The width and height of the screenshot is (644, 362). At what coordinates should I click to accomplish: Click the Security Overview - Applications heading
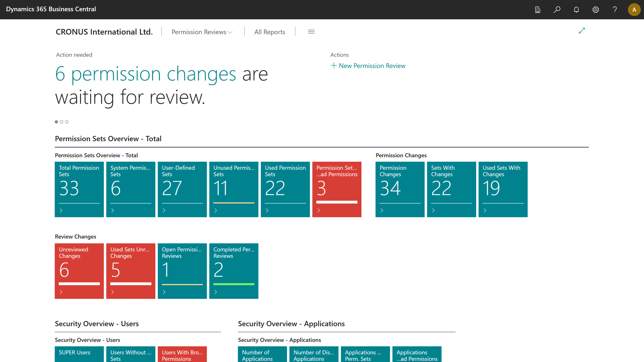[x=291, y=324]
